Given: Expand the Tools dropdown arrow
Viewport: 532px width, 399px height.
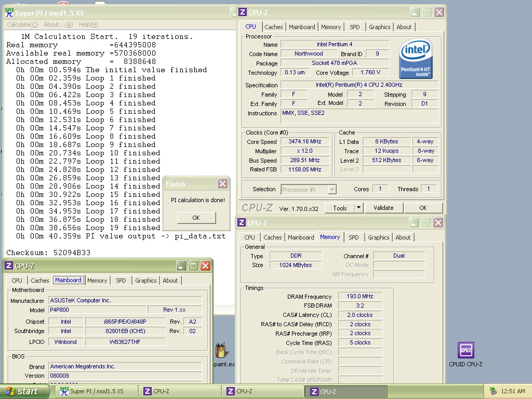Looking at the screenshot, I should [x=358, y=208].
